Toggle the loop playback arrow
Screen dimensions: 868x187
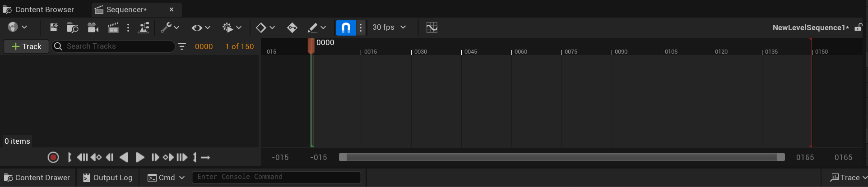click(205, 157)
